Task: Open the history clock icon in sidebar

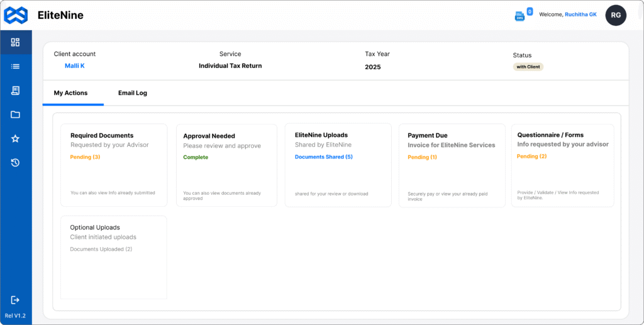Action: click(16, 163)
